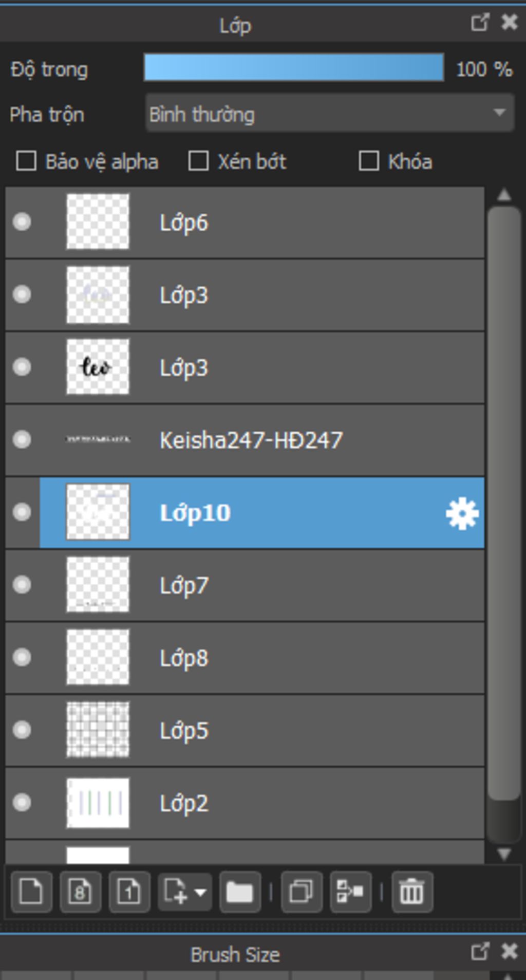Screen dimensions: 526x980
Task: Add a new 8-bit layer
Action: coord(80,892)
